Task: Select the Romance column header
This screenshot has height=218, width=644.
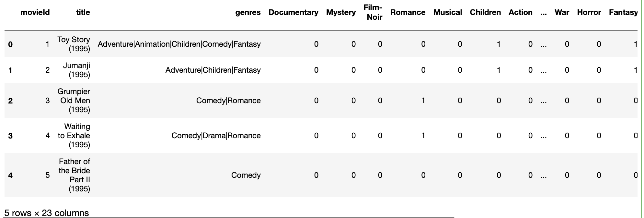Action: 408,12
